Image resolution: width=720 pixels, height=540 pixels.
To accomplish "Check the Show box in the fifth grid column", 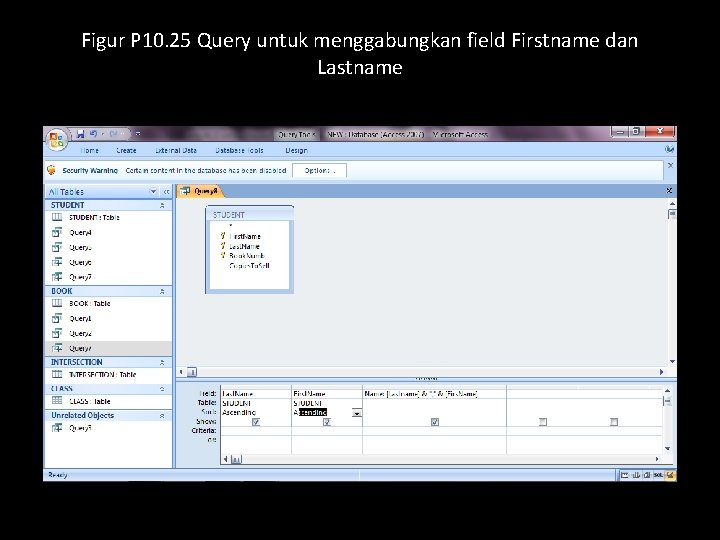I will pyautogui.click(x=614, y=422).
